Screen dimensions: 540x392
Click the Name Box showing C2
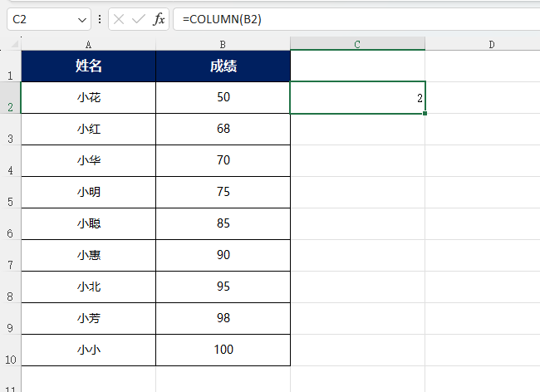49,19
